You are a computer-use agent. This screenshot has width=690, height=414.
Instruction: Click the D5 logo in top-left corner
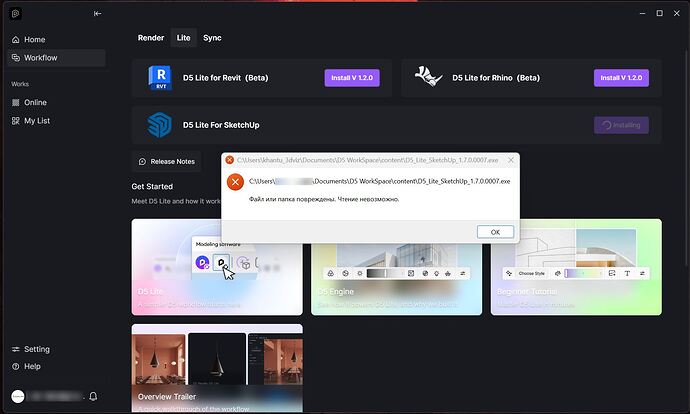coord(15,14)
